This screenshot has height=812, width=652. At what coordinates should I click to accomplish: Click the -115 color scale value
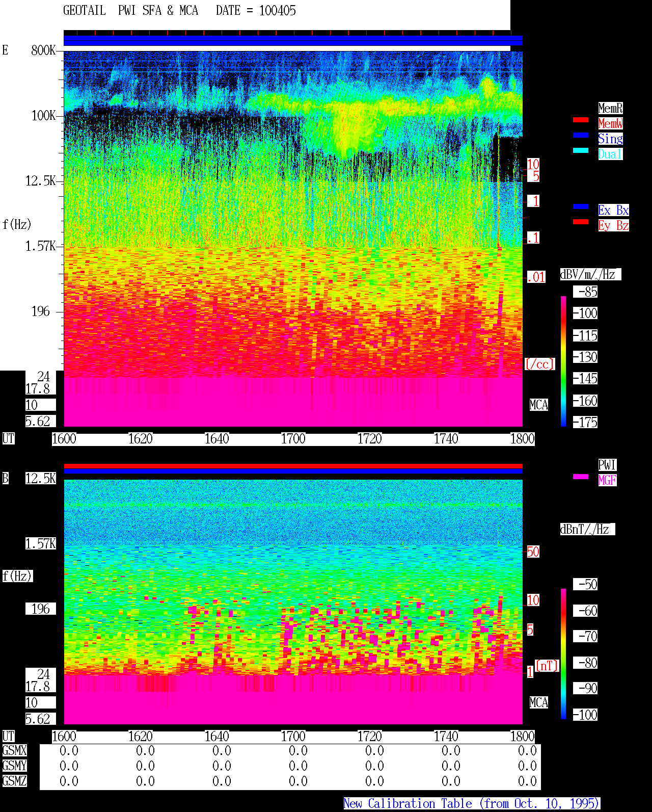click(x=586, y=335)
